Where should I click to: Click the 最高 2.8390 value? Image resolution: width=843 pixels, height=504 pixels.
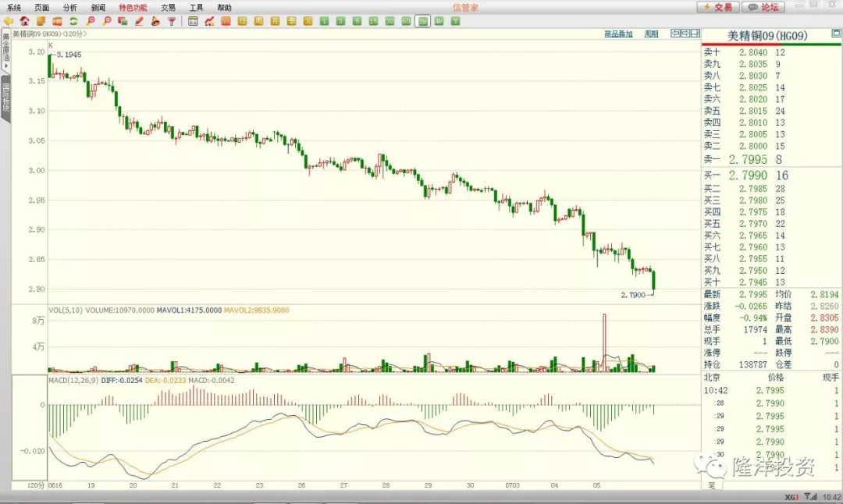coord(824,329)
